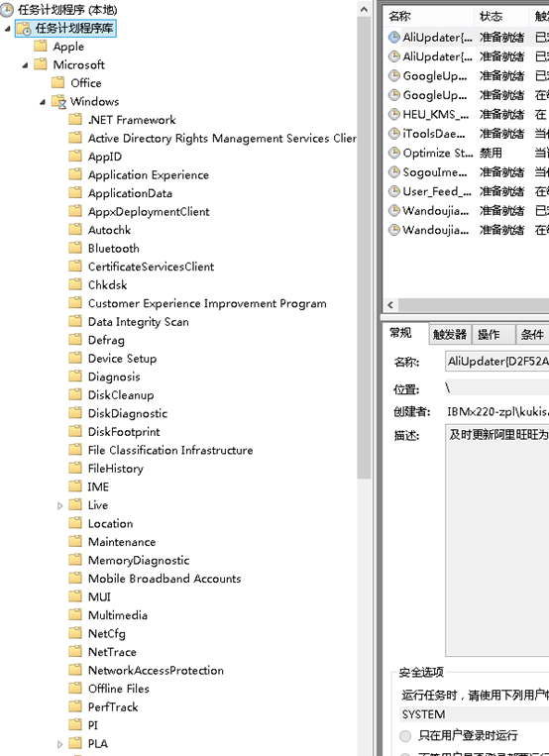Click the first AliUpdater task clock icon
This screenshot has height=756, width=549.
click(394, 37)
